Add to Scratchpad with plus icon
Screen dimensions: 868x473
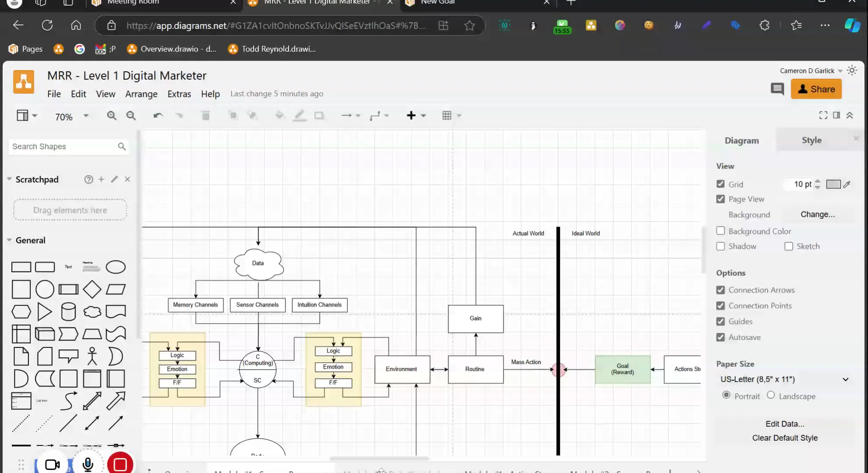(x=101, y=179)
